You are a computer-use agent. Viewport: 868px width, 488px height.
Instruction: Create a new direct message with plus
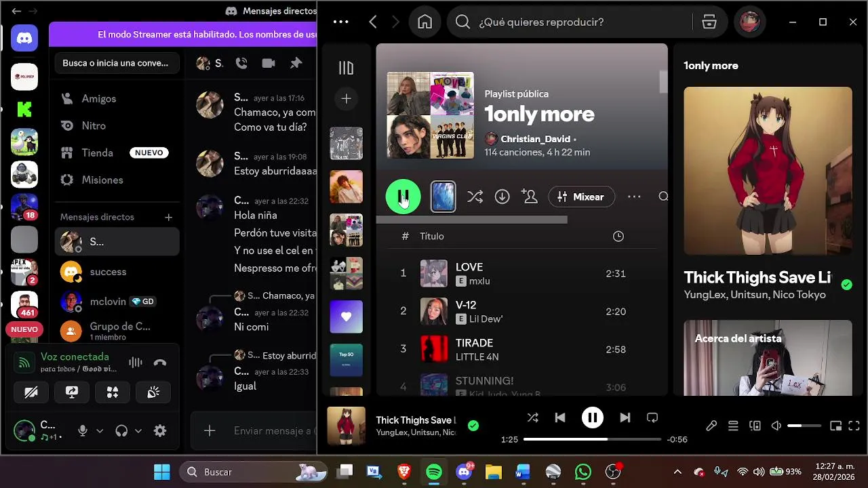168,218
